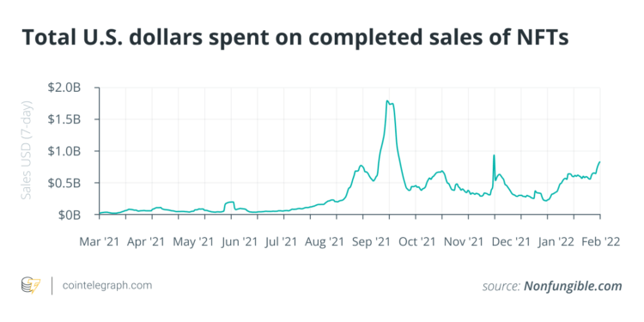Image resolution: width=644 pixels, height=322 pixels.
Task: Click the Sales USD (7-day) axis title
Action: point(27,149)
